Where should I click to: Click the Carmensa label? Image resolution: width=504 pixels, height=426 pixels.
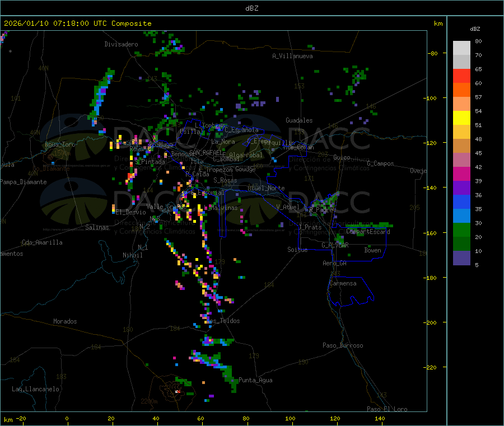(343, 283)
